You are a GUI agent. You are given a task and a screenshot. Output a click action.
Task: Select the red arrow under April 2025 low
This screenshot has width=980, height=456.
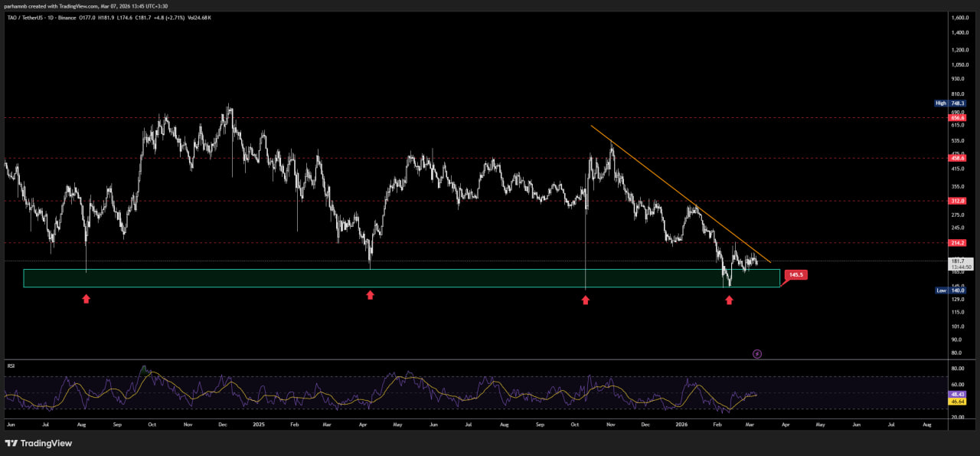[x=370, y=295]
